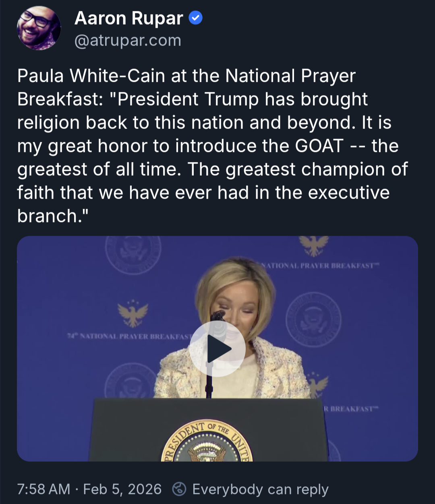Click the gold eagle emblem at video top
Screen dimensions: 435x504
click(314, 245)
